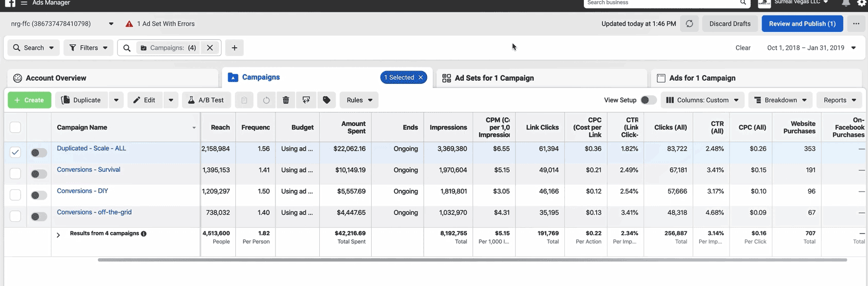Uncheck the Duplicated - Scale - ALL checkbox
Viewport: 868px width, 286px height.
pos(15,152)
